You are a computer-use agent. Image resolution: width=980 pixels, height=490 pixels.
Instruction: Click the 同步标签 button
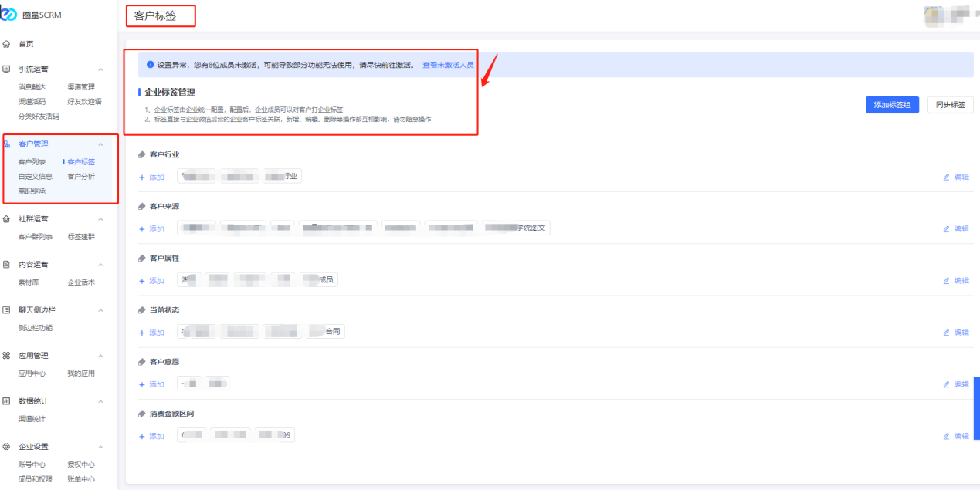(x=950, y=105)
